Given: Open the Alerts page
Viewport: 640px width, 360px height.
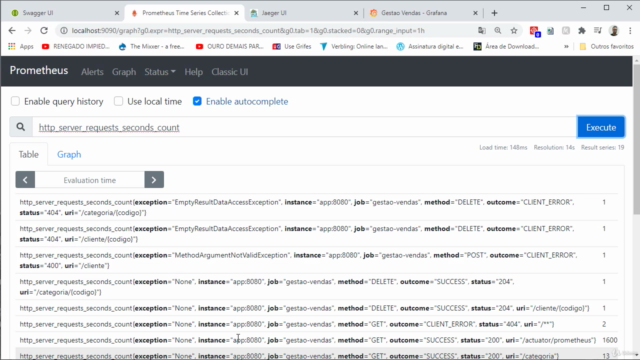Looking at the screenshot, I should click(x=92, y=72).
